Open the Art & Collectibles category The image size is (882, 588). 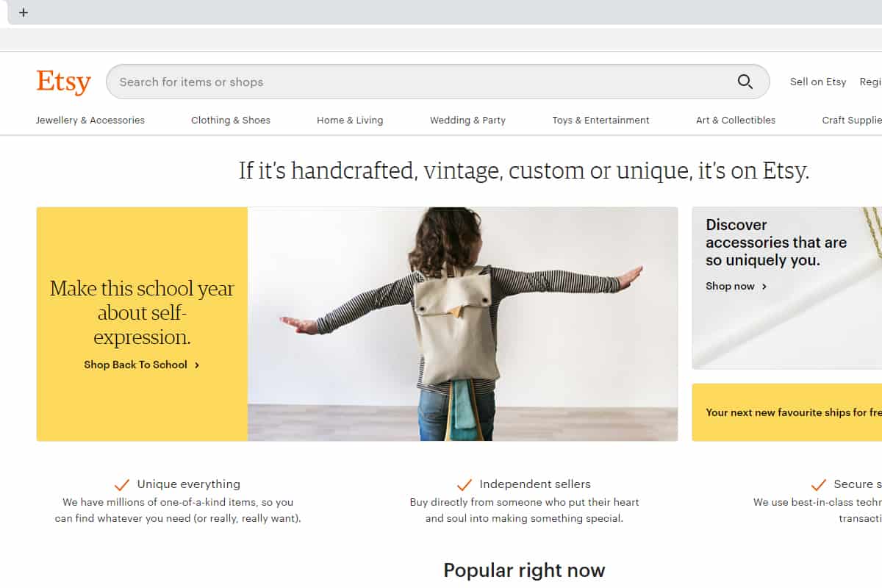(736, 120)
